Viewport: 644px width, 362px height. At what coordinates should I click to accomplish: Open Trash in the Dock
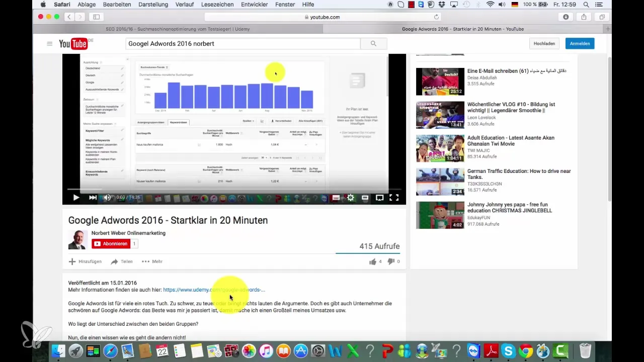[585, 350]
